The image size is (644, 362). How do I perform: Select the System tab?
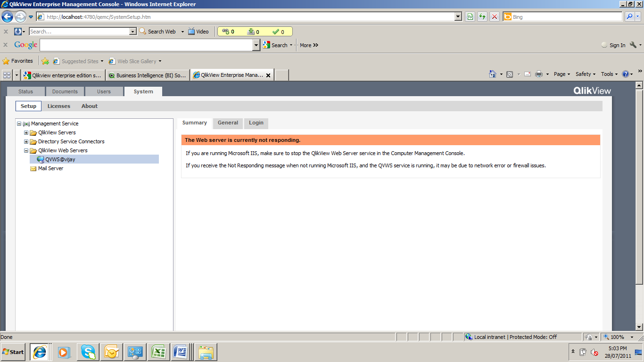coord(143,91)
